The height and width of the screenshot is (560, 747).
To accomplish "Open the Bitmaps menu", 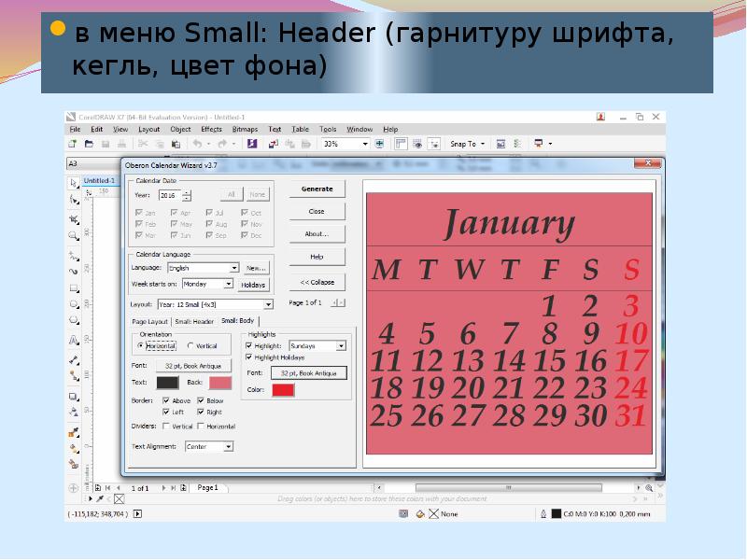I will pyautogui.click(x=245, y=130).
